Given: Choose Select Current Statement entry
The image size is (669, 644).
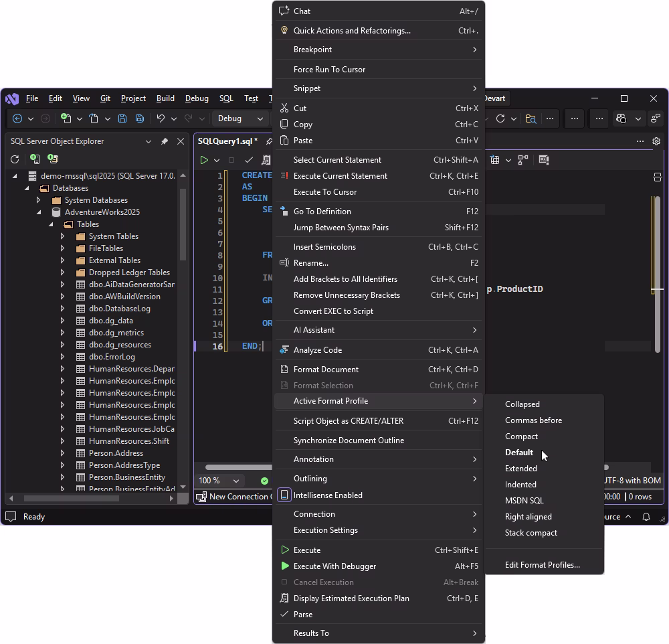Looking at the screenshot, I should [x=379, y=160].
